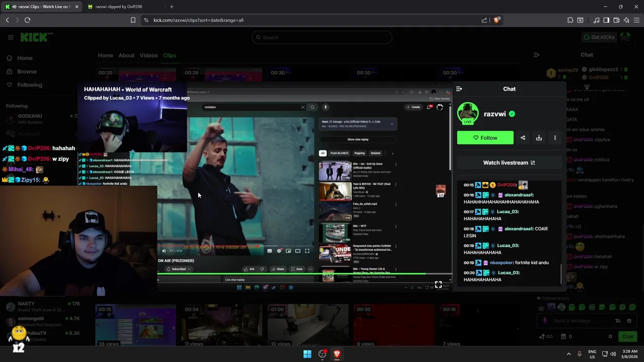Viewport: 644px width, 362px height.
Task: Click the KICK logo
Action: point(35,37)
